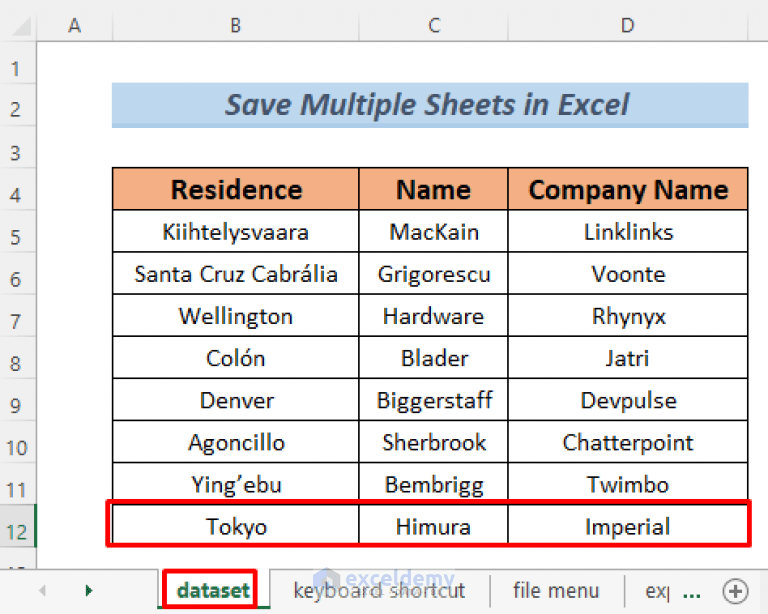Select the Biggerstaff cell
The width and height of the screenshot is (768, 614).
point(433,400)
